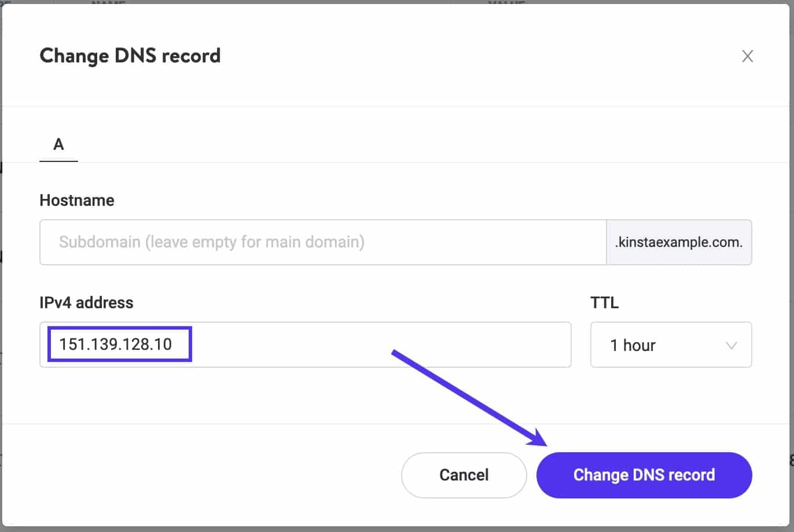
Task: Click the TTL label above the selector
Action: (x=604, y=302)
